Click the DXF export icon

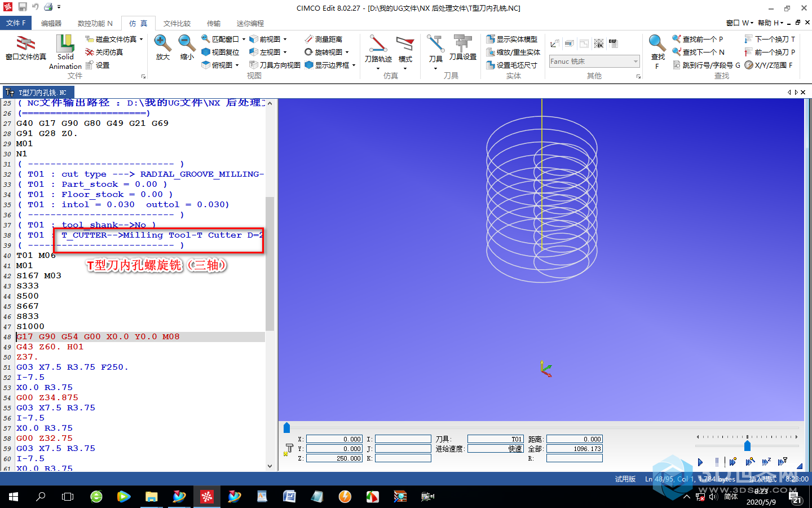pyautogui.click(x=613, y=43)
